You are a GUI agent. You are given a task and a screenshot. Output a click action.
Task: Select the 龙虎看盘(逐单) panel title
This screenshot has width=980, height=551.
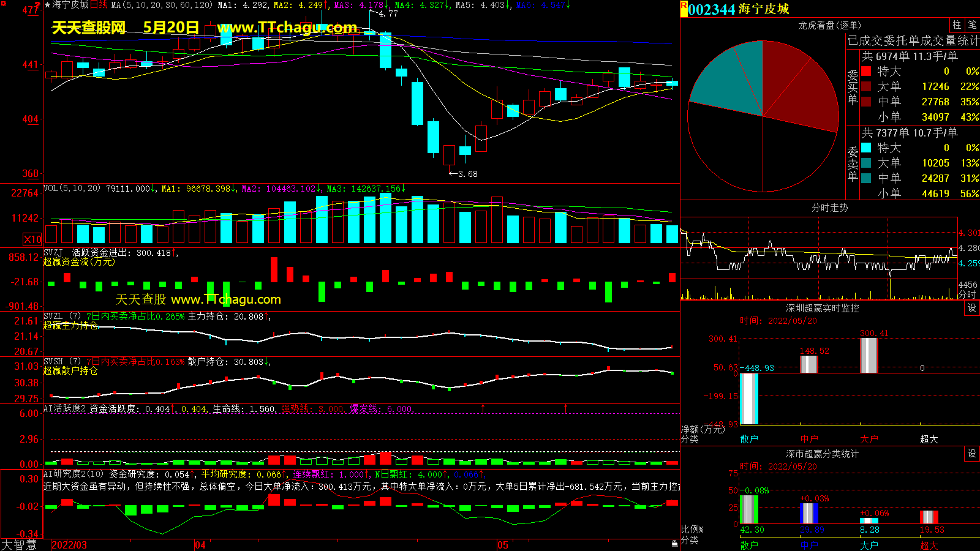829,25
